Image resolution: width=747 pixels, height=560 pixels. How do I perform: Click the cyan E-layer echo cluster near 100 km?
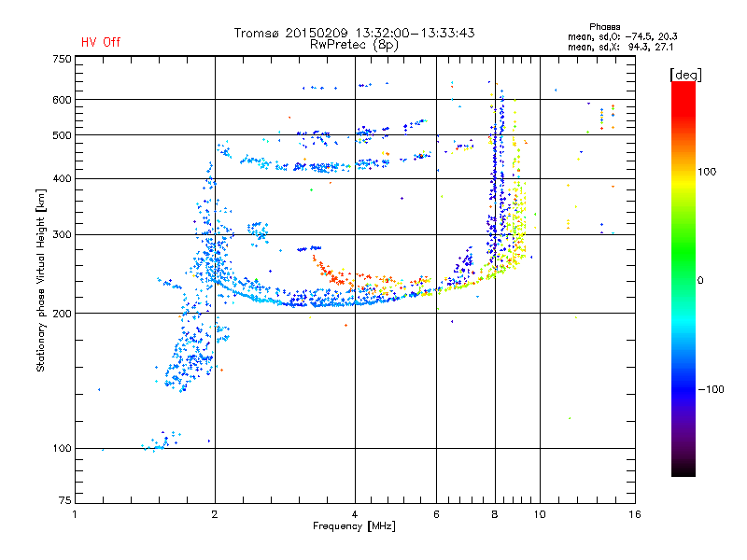[161, 441]
